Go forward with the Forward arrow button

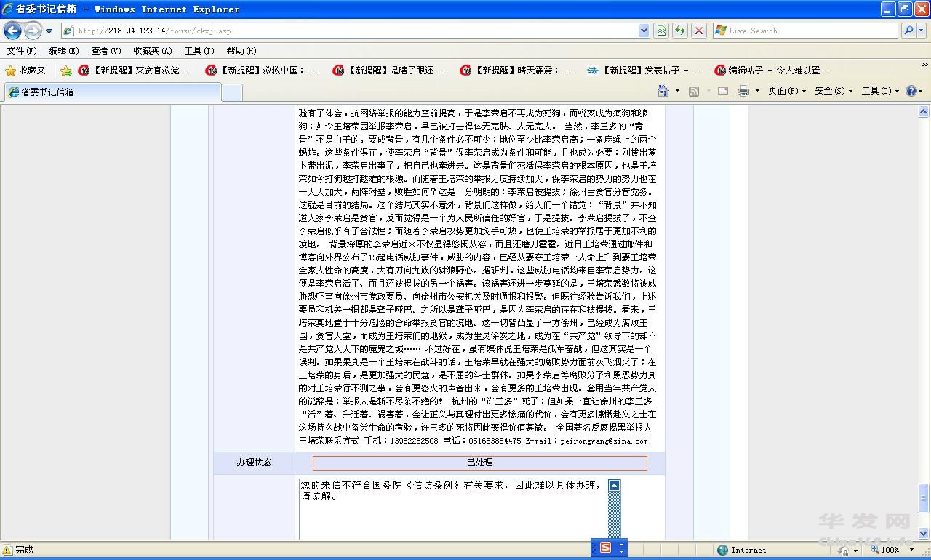click(33, 31)
